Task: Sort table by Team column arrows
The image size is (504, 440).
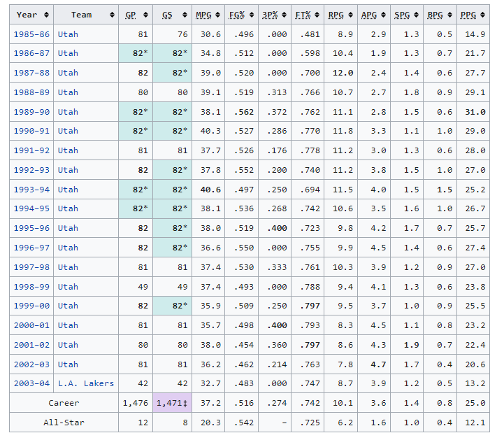Action: (112, 15)
